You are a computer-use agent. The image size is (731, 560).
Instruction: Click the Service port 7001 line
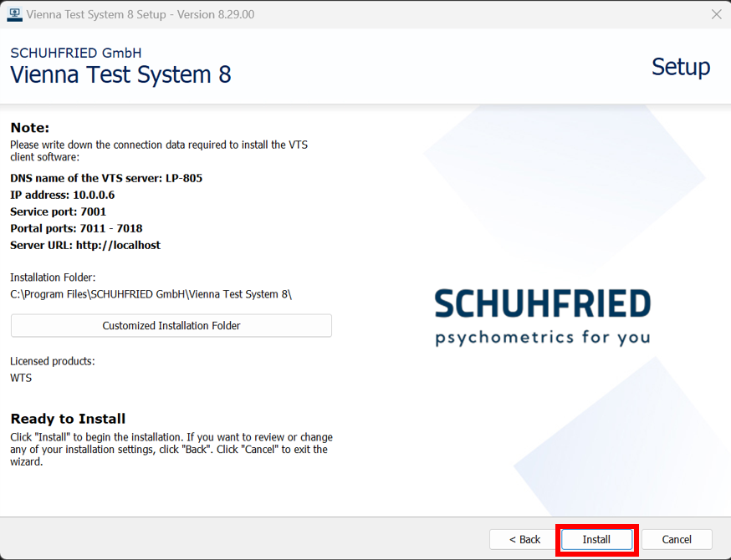point(59,211)
